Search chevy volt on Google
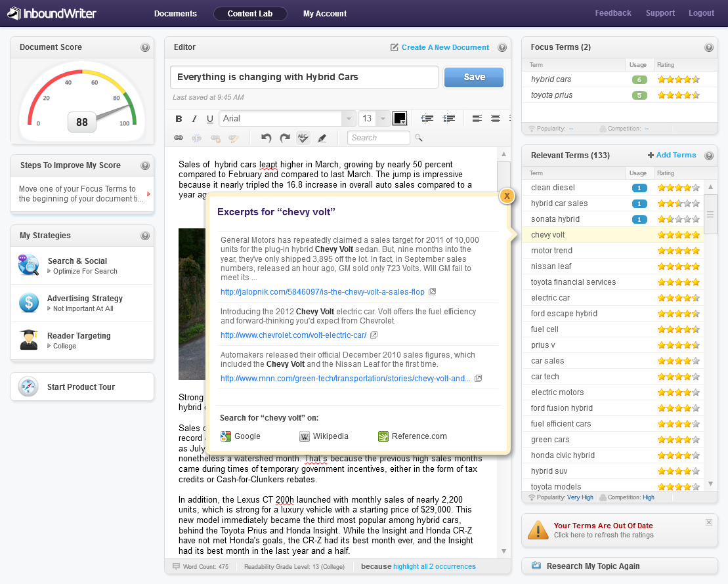The width and height of the screenshot is (728, 584). (x=240, y=436)
